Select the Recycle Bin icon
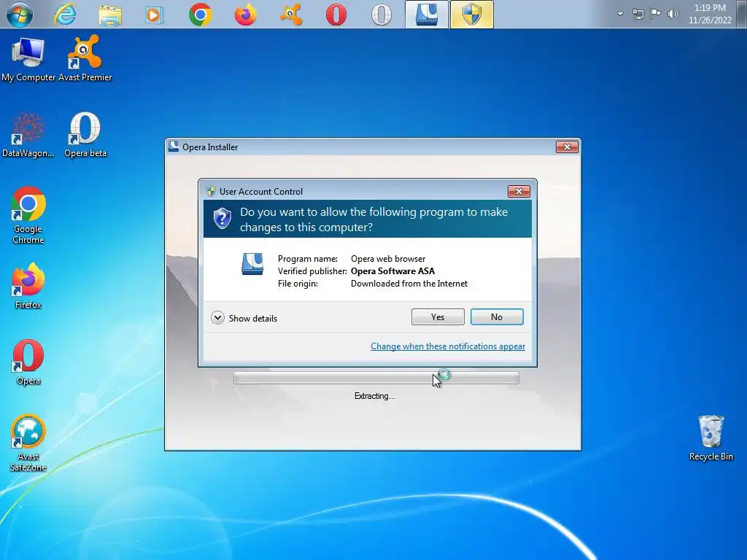This screenshot has height=560, width=747. pyautogui.click(x=711, y=438)
